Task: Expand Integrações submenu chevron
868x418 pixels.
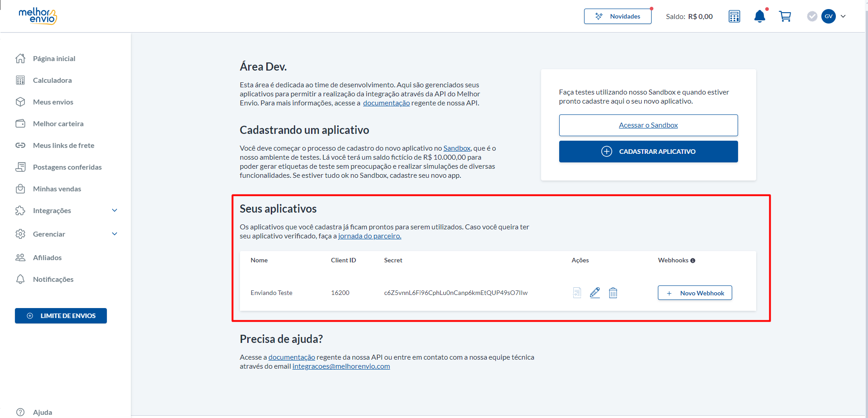Action: [x=115, y=210]
